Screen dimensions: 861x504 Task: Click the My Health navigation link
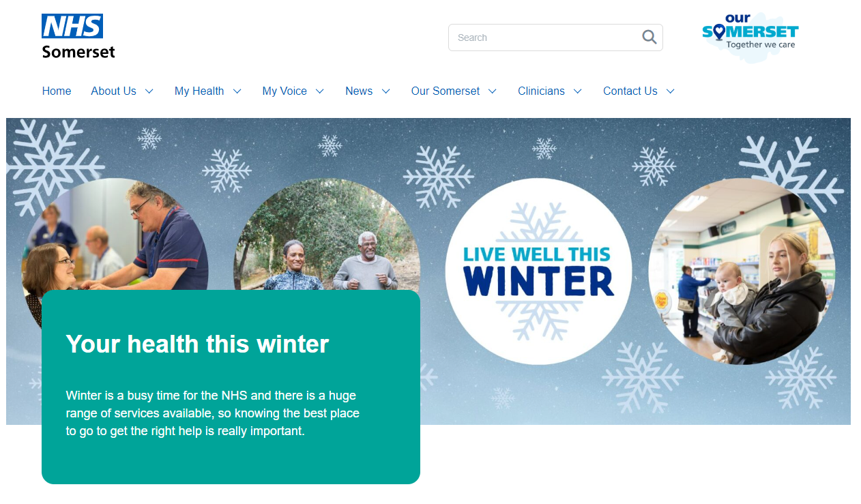(199, 91)
